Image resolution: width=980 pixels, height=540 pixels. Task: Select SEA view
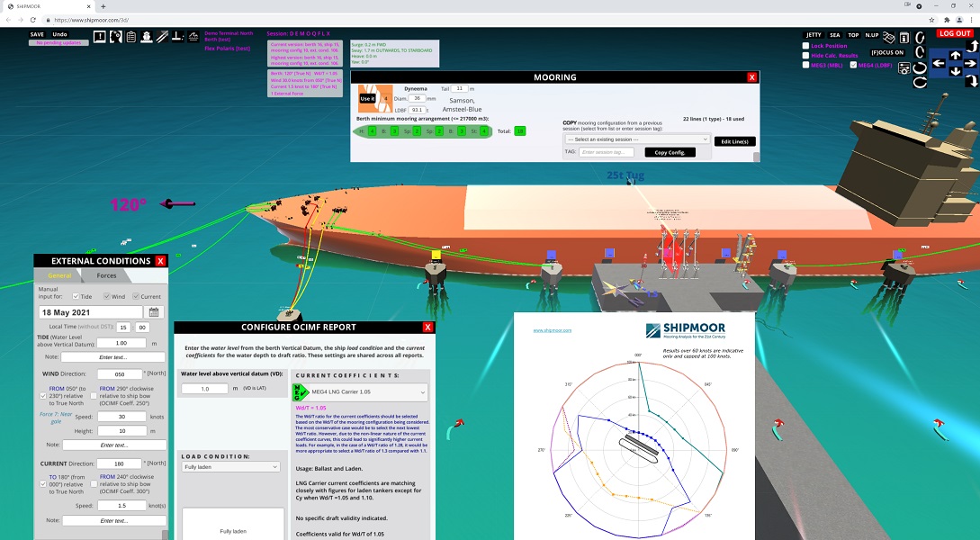coord(835,35)
